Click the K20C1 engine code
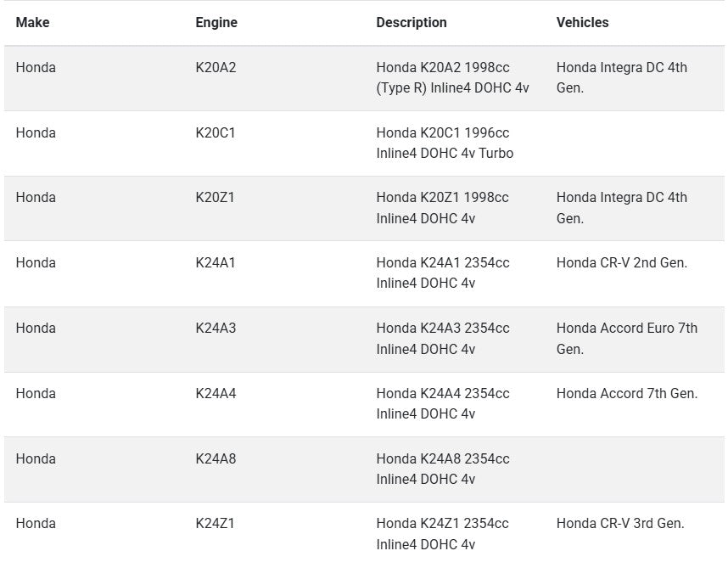 pos(216,133)
